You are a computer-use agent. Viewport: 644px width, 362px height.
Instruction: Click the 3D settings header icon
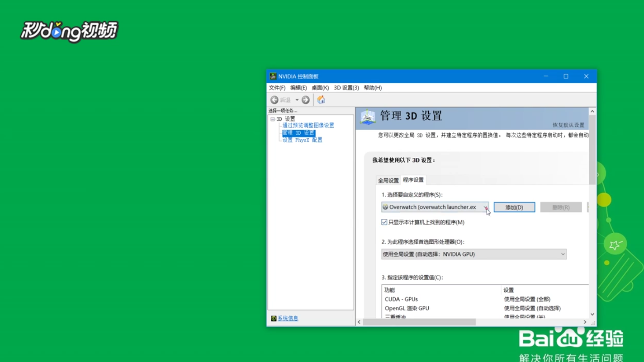pyautogui.click(x=368, y=117)
